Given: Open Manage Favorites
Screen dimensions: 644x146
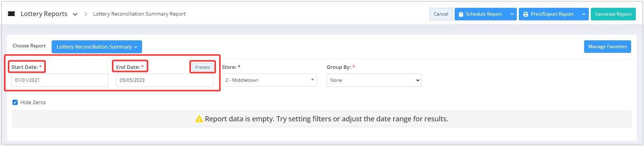Looking at the screenshot, I should (x=607, y=47).
